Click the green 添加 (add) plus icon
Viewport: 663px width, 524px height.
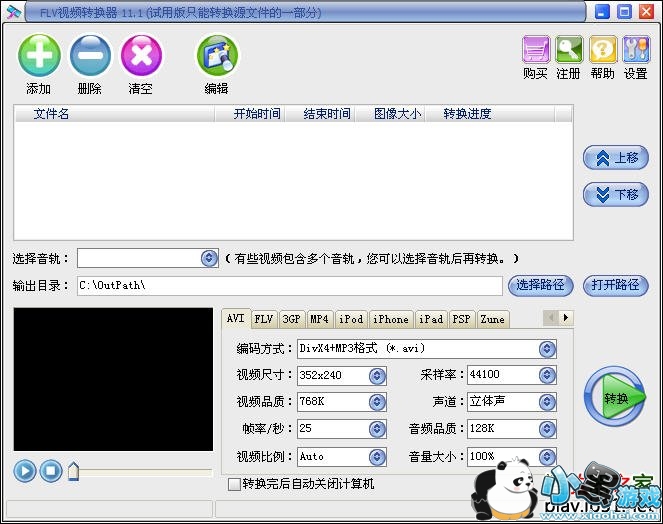pyautogui.click(x=39, y=55)
